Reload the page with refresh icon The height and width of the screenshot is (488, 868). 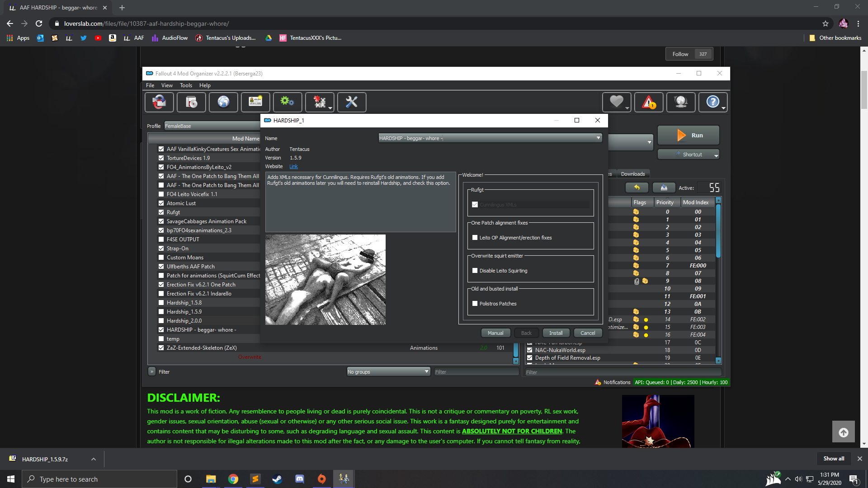[39, 23]
